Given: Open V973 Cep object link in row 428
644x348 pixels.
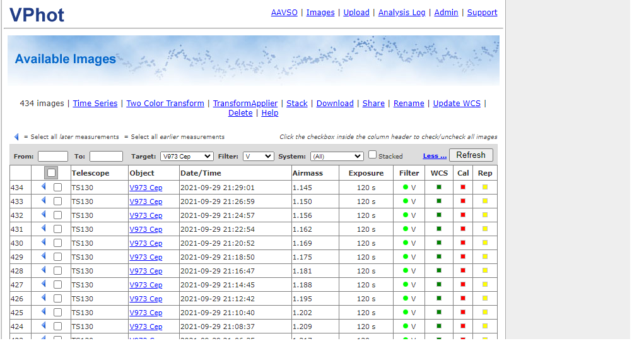Looking at the screenshot, I should 146,271.
